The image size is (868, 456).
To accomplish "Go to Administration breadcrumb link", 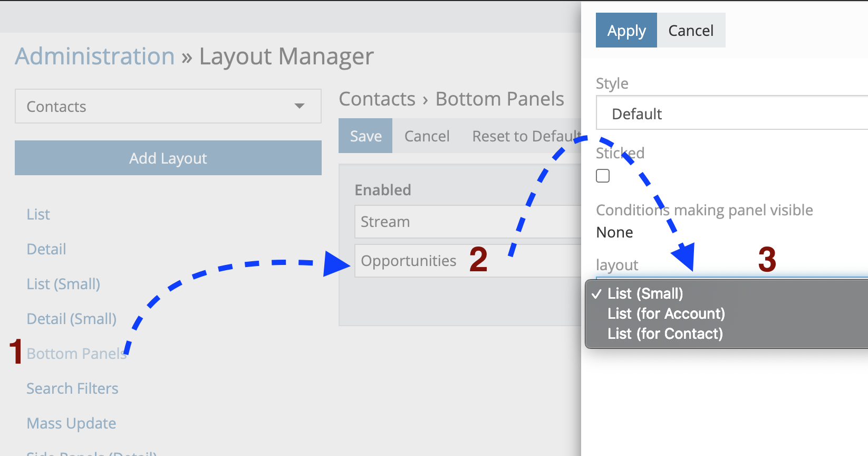I will [95, 56].
